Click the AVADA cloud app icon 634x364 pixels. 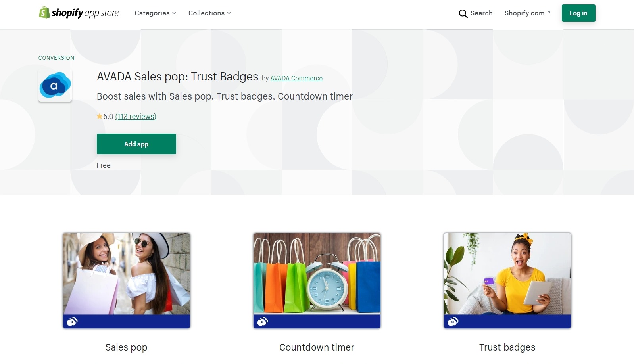click(55, 85)
